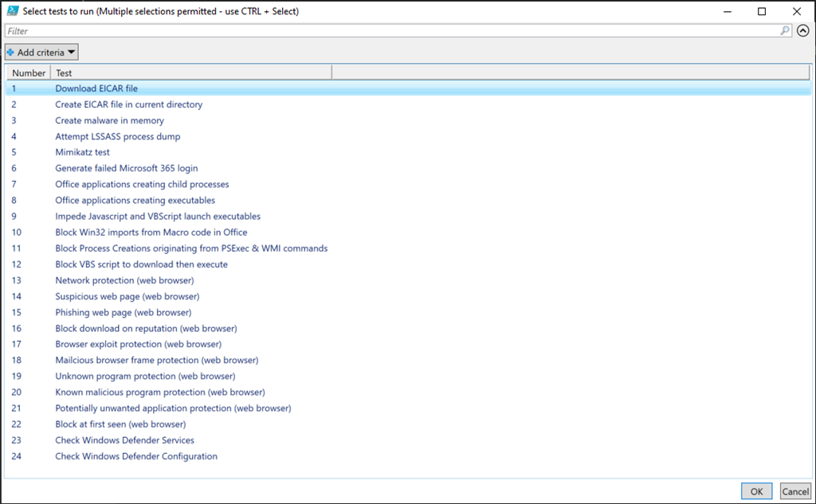Image resolution: width=816 pixels, height=504 pixels.
Task: Choose Phishing web page test row
Action: click(x=123, y=312)
